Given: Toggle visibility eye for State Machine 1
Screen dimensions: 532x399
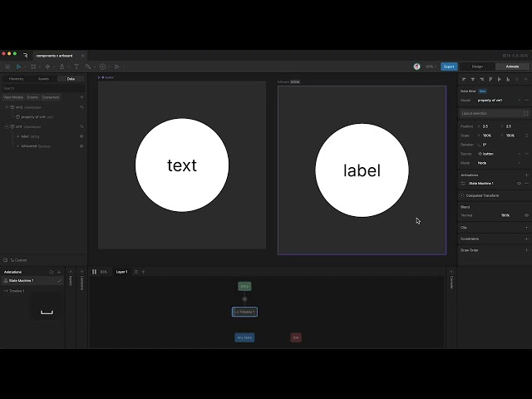Looking at the screenshot, I should click(519, 183).
